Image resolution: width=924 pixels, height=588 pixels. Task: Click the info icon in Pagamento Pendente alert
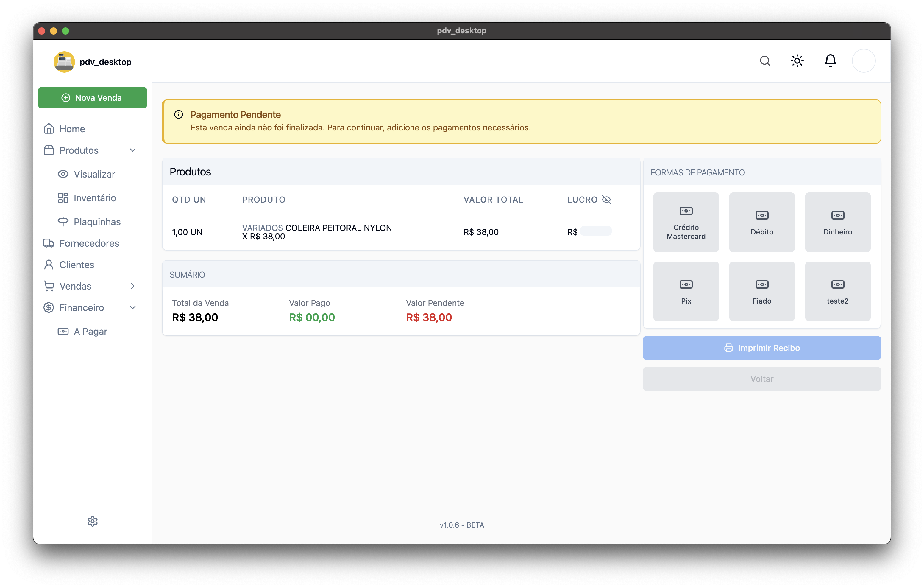(x=178, y=114)
